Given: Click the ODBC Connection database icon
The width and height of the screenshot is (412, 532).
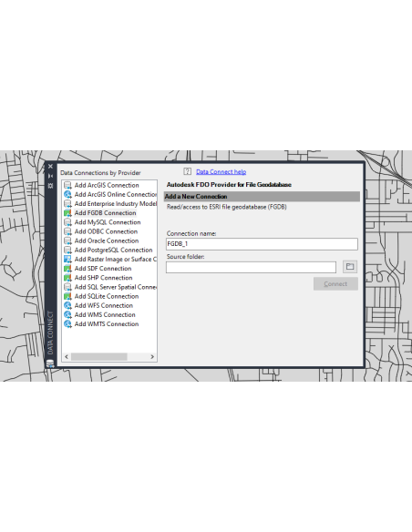Looking at the screenshot, I should [67, 231].
